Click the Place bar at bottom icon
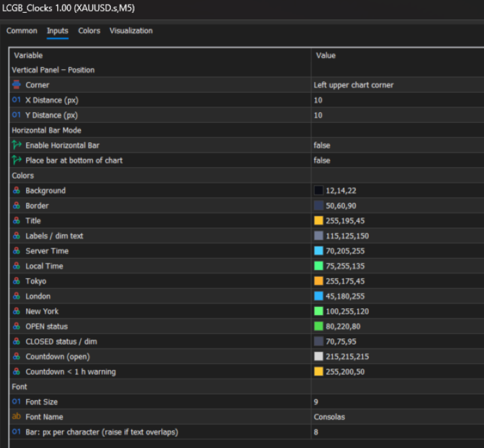The height and width of the screenshot is (448, 484). 16,160
